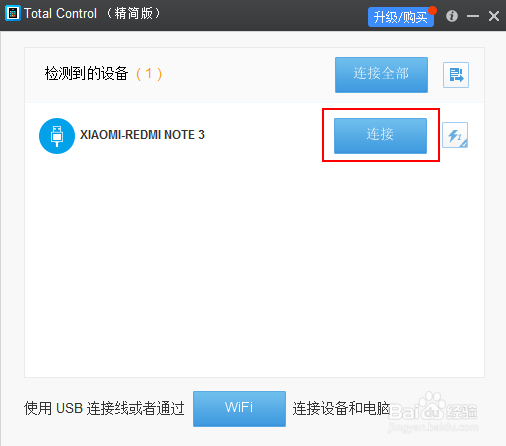Click the orange device count (1)
Screen dimensions: 506x446
click(149, 74)
